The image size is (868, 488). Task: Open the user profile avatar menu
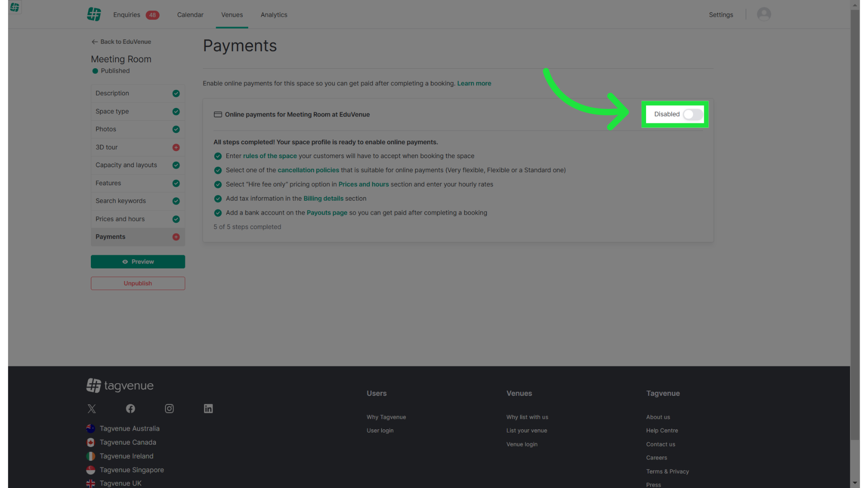(764, 14)
